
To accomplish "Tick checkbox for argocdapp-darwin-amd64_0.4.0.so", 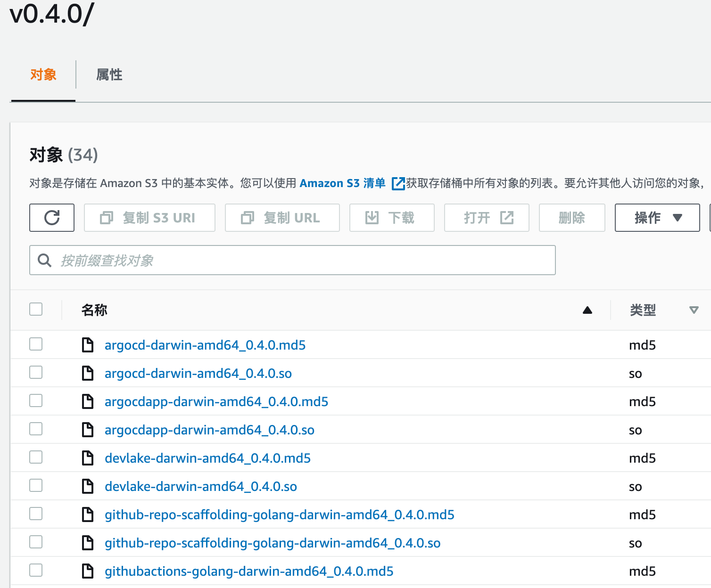I will click(x=36, y=429).
